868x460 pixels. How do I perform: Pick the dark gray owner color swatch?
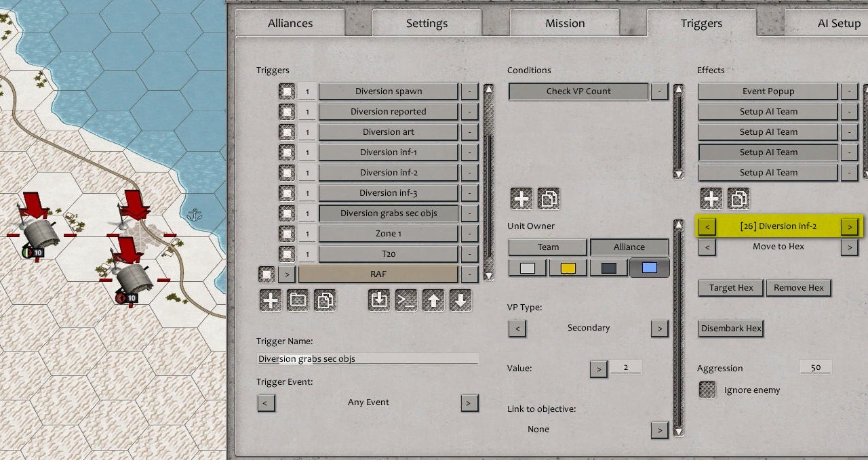pos(608,268)
